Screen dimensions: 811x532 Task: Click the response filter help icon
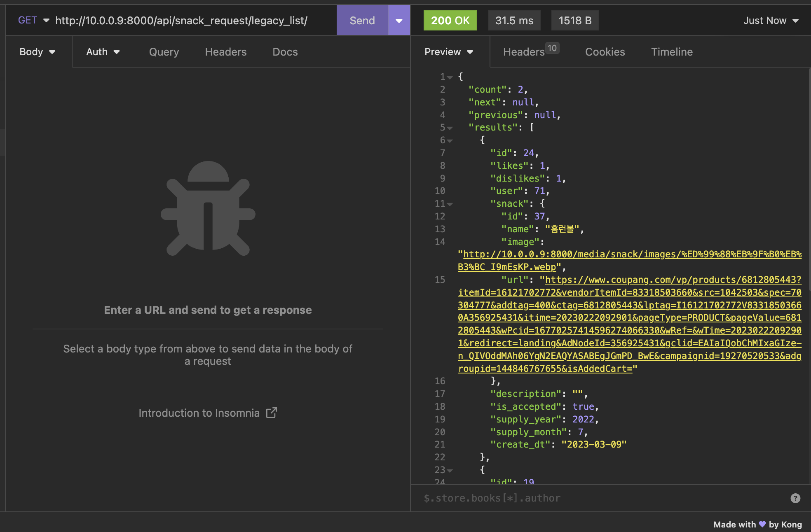(x=795, y=498)
